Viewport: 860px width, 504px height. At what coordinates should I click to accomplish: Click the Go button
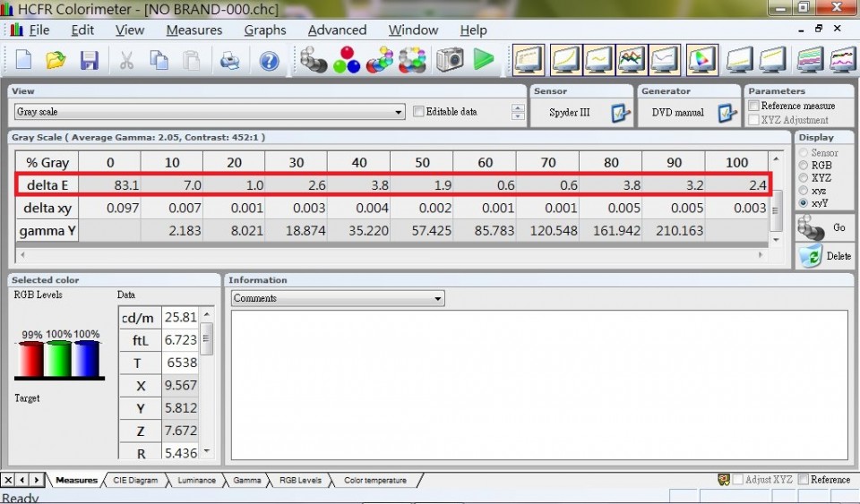[x=825, y=228]
